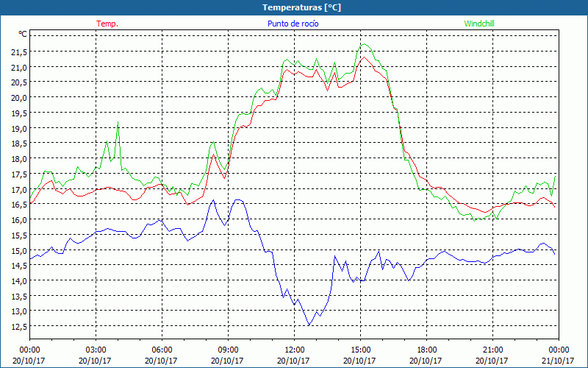Click the 17,0 y-axis value

coord(19,189)
